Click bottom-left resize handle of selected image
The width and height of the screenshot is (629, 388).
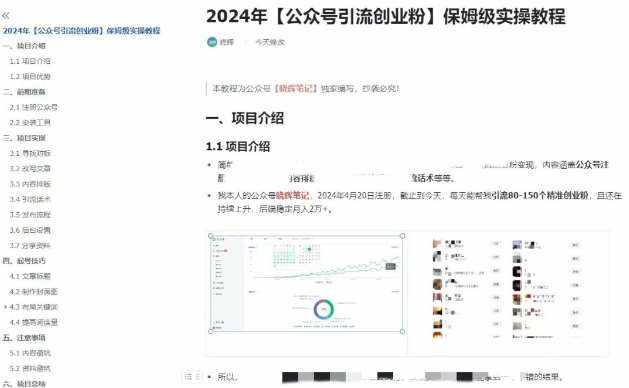211,331
